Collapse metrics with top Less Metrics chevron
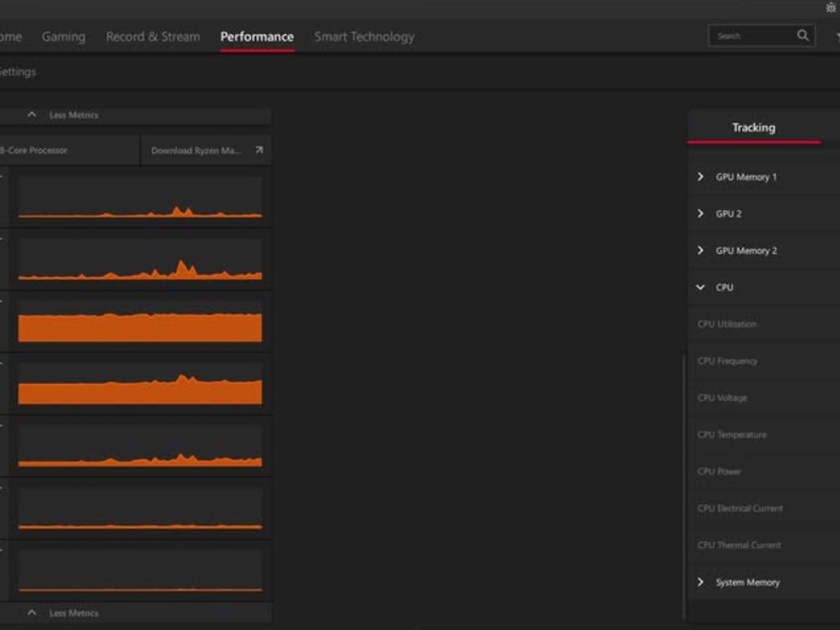This screenshot has height=630, width=840. click(32, 115)
